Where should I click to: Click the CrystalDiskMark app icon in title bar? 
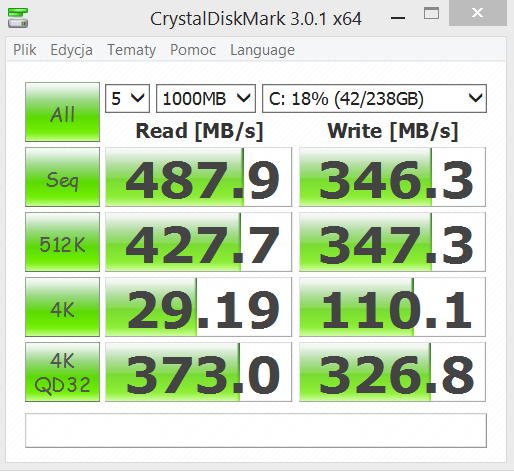coord(18,18)
